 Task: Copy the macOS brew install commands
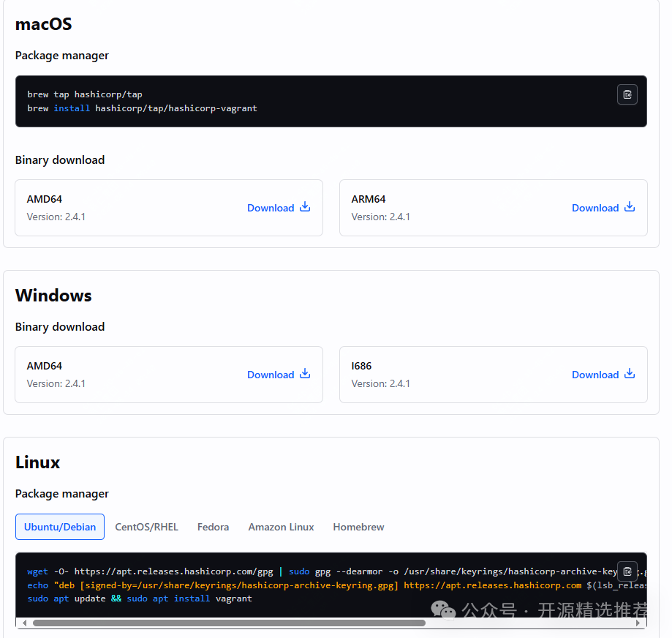coord(627,94)
